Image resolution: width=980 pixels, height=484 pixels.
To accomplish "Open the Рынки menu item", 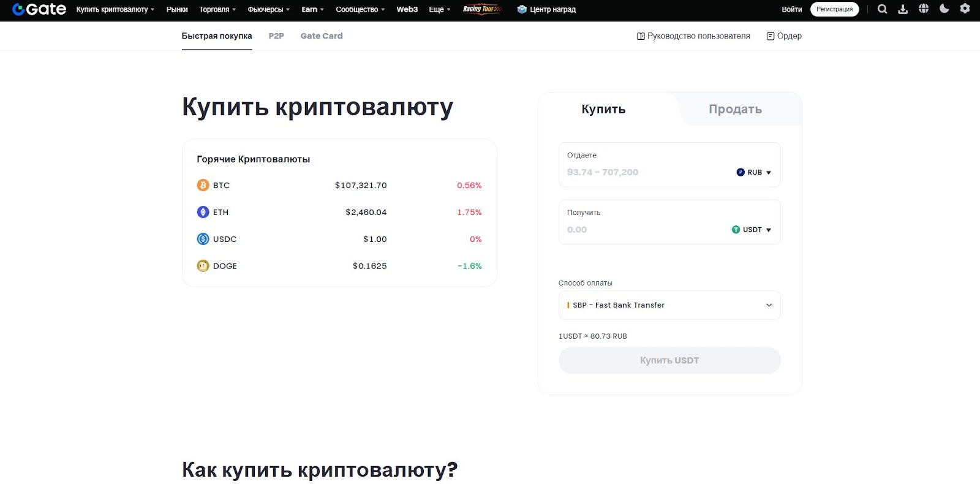I will pos(177,9).
